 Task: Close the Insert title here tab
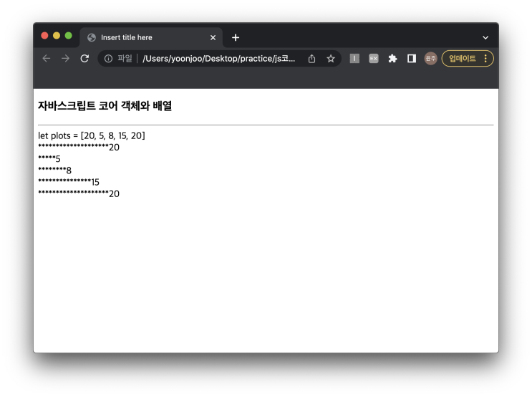pyautogui.click(x=213, y=37)
